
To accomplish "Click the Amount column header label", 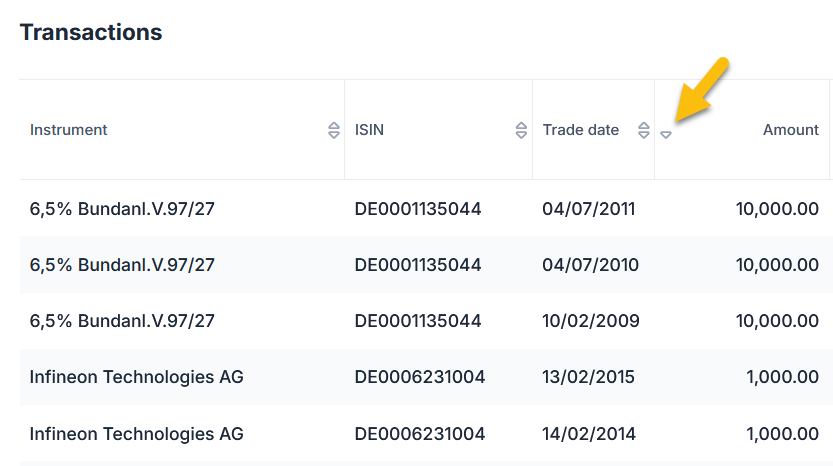I will (791, 130).
